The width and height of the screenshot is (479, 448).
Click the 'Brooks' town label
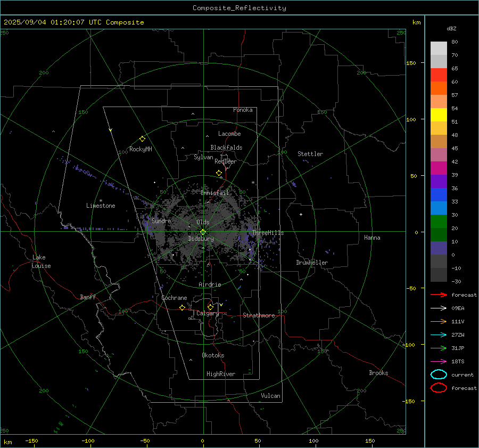tap(378, 373)
